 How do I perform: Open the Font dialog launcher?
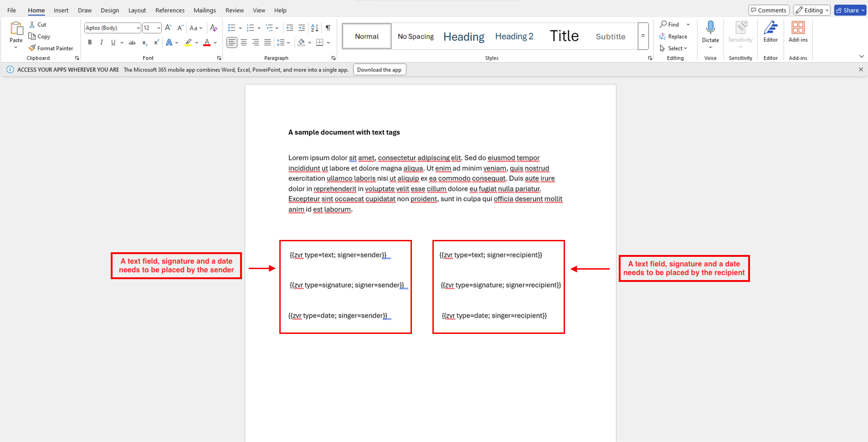tap(219, 58)
